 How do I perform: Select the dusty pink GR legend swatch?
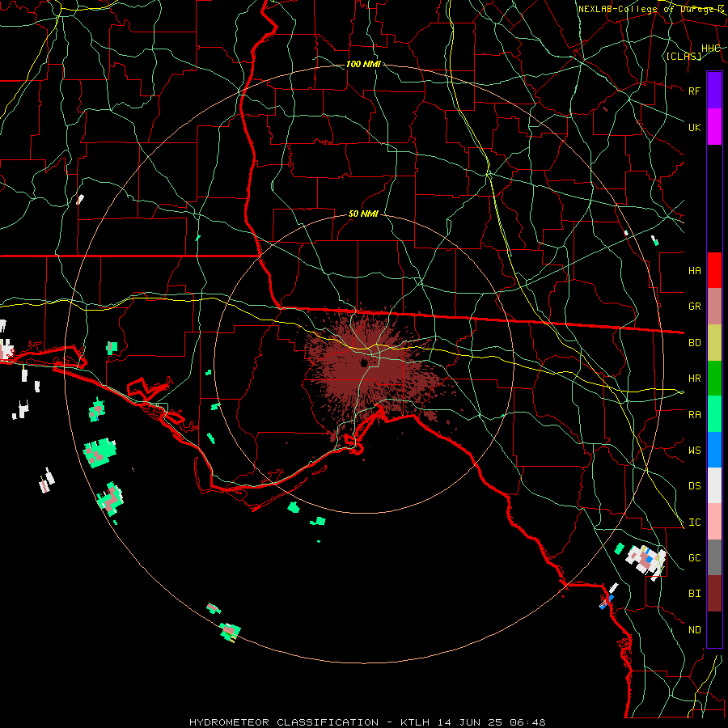pos(714,307)
